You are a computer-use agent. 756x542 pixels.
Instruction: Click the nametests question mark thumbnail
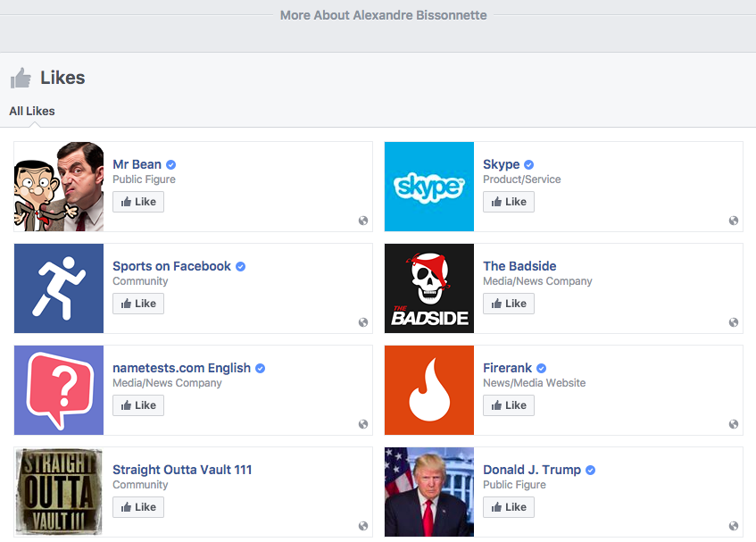coord(59,390)
